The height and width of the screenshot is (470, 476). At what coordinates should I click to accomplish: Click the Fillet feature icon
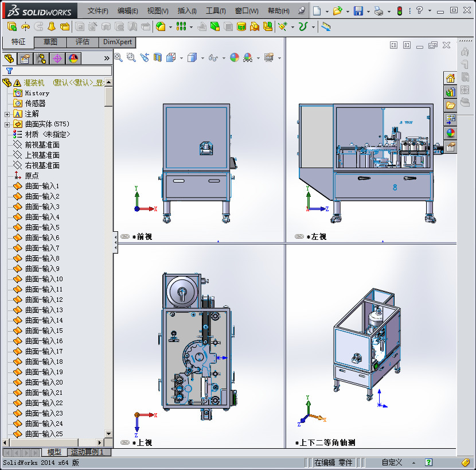(161, 27)
